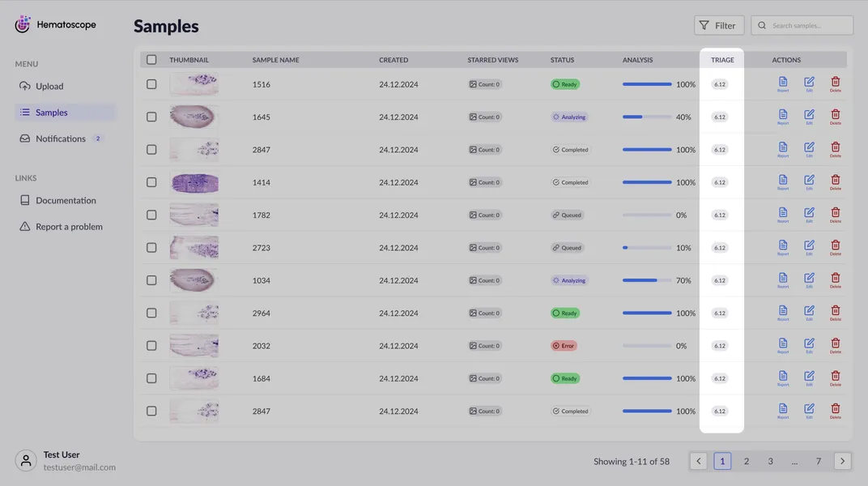
Task: Jump to page 7 of samples
Action: coord(819,461)
